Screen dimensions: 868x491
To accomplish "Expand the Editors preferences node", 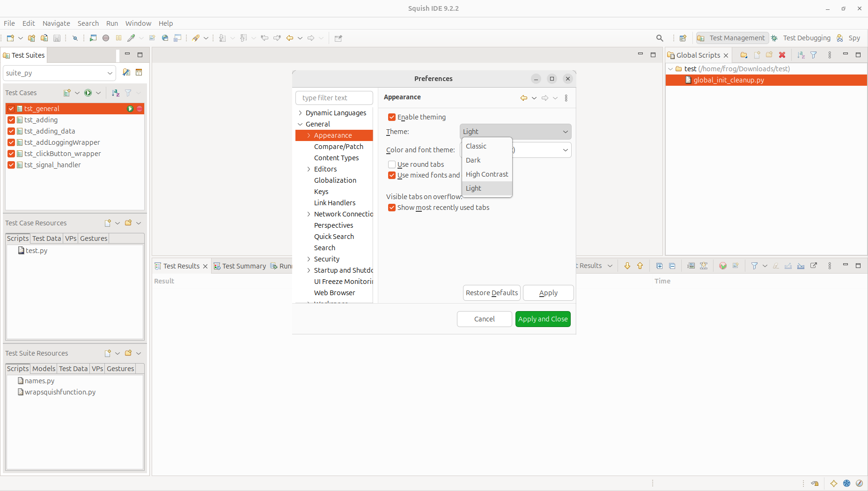I will click(309, 169).
